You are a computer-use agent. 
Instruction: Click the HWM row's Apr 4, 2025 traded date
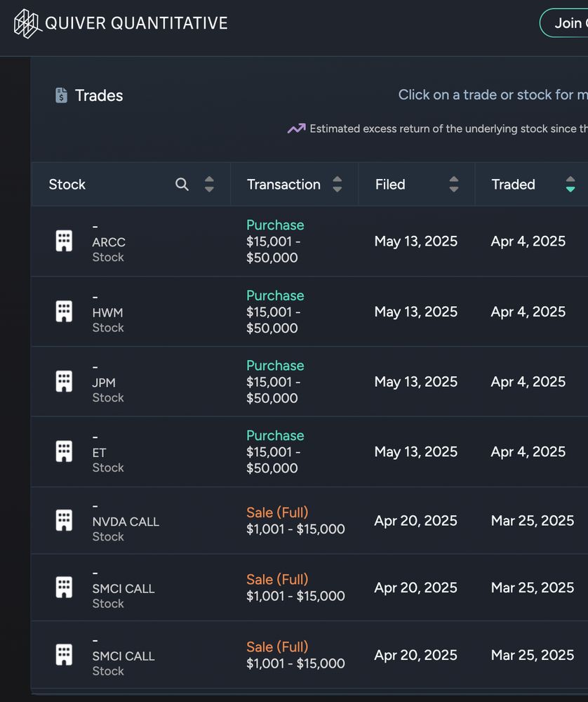[x=528, y=312]
